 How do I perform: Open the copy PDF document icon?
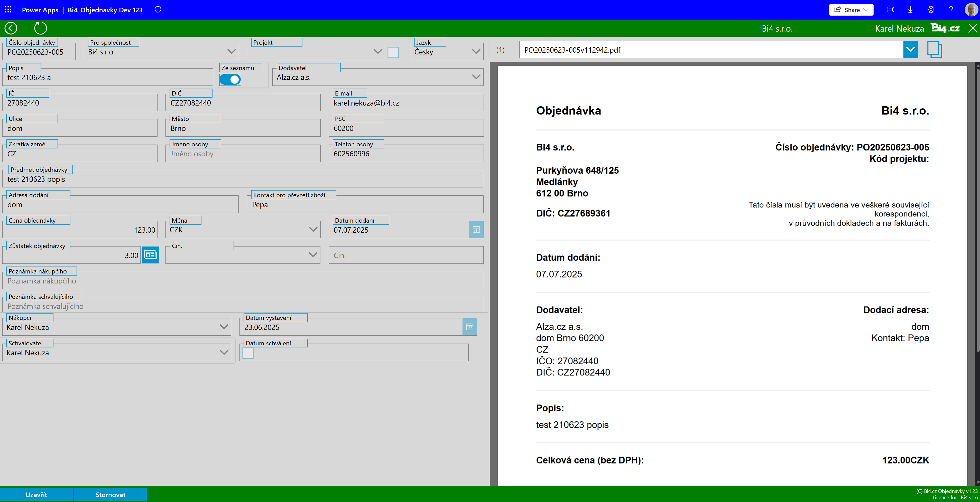(x=934, y=50)
